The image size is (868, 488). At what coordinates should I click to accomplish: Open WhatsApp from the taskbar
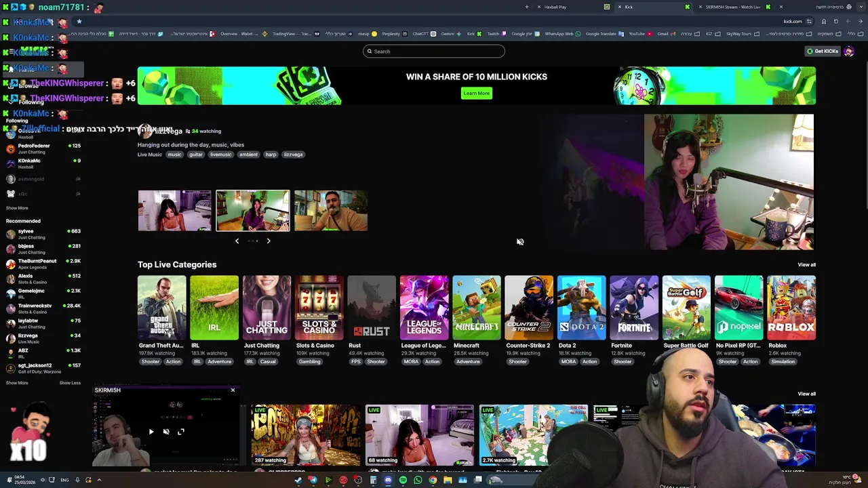(x=418, y=481)
